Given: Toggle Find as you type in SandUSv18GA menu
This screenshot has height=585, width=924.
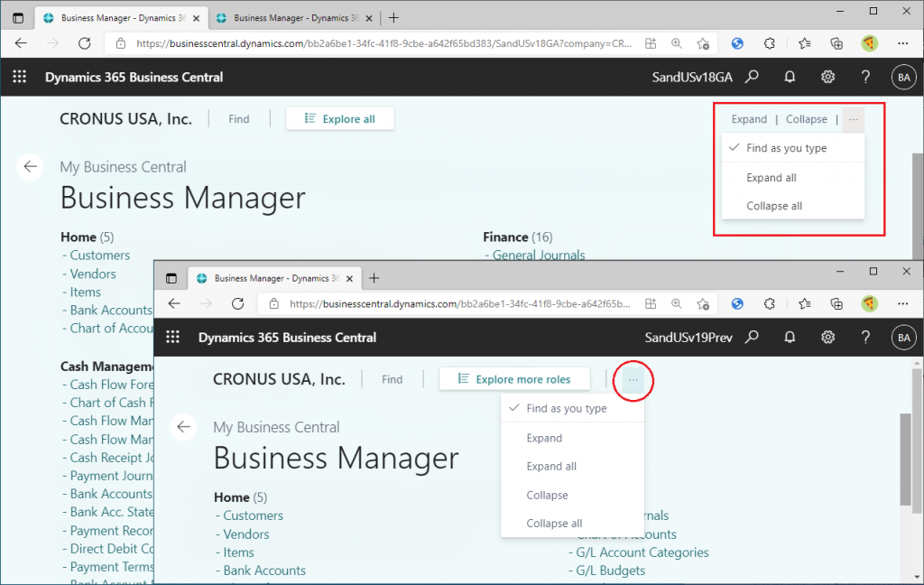Looking at the screenshot, I should point(792,148).
